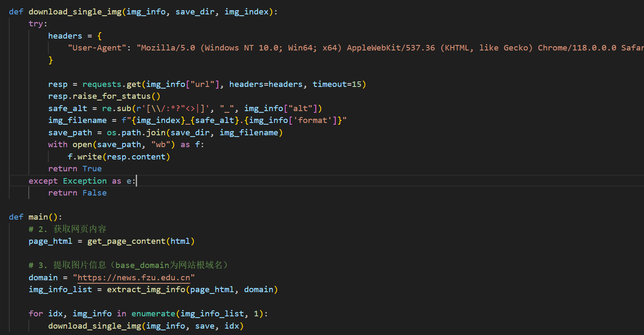Click img_filename variable assignment

(78, 120)
